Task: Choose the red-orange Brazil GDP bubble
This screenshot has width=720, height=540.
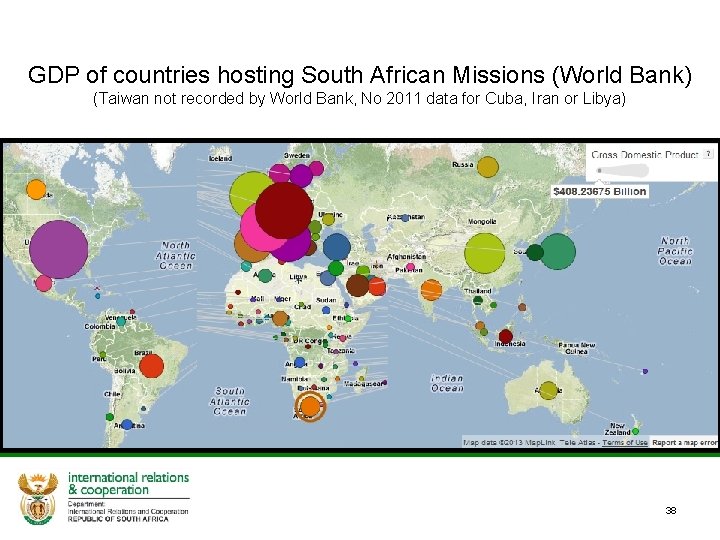Action: (152, 366)
